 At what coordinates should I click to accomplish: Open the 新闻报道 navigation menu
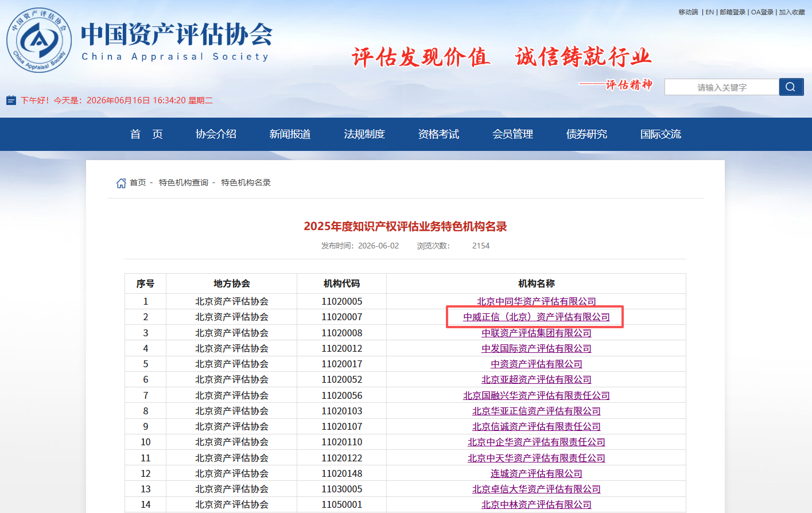click(x=290, y=134)
